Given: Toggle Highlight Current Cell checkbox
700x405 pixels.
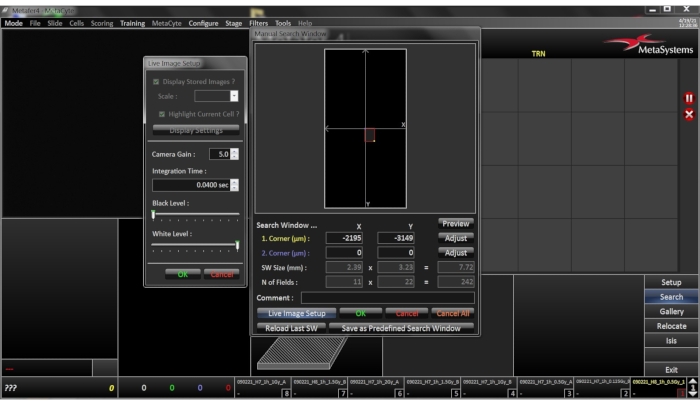Looking at the screenshot, I should click(x=160, y=114).
